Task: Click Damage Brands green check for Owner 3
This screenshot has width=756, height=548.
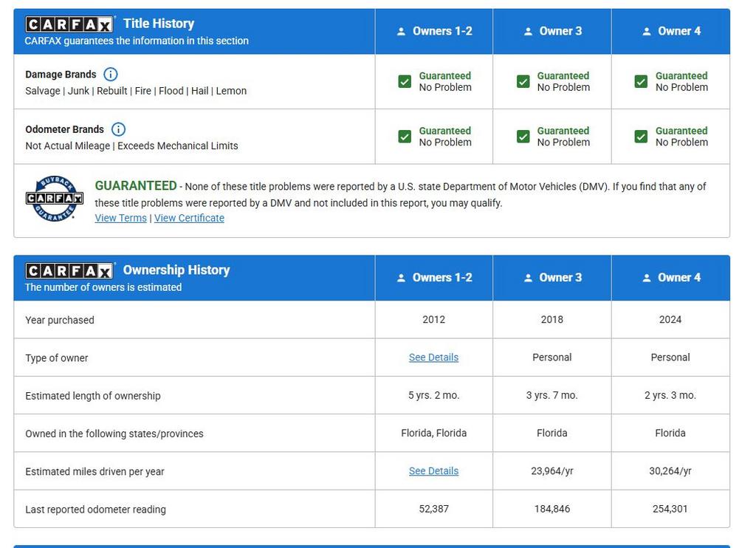Action: point(523,81)
